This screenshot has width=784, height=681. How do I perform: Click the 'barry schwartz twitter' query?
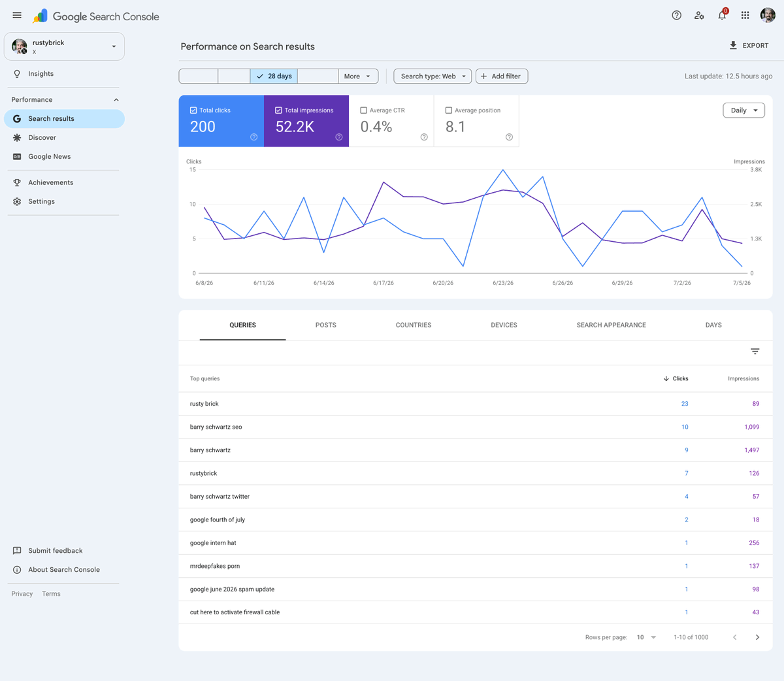(x=220, y=497)
